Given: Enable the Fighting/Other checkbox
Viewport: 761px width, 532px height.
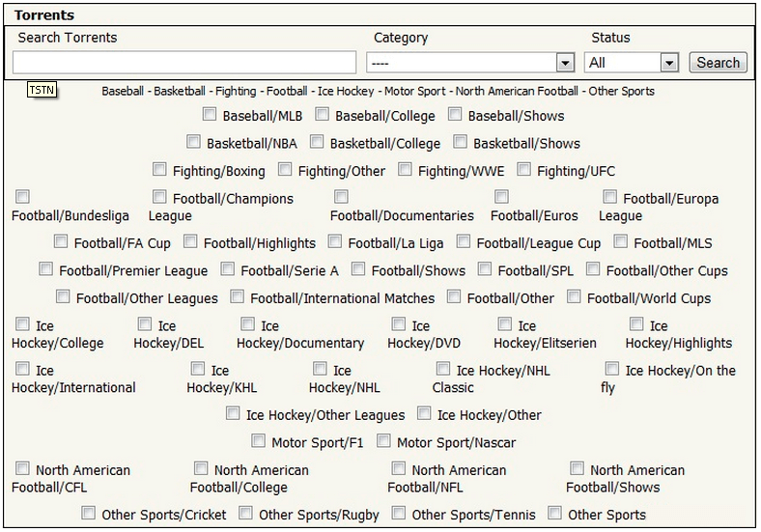Looking at the screenshot, I should coord(285,169).
